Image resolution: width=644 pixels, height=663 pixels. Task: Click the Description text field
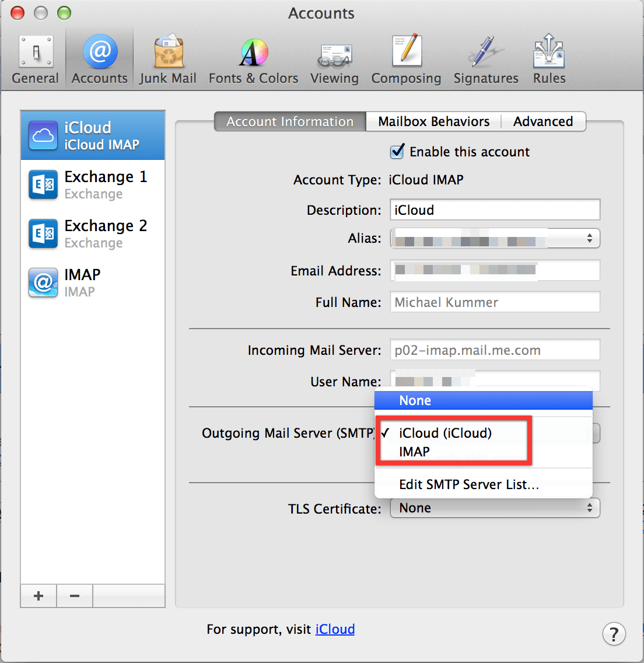(x=495, y=210)
